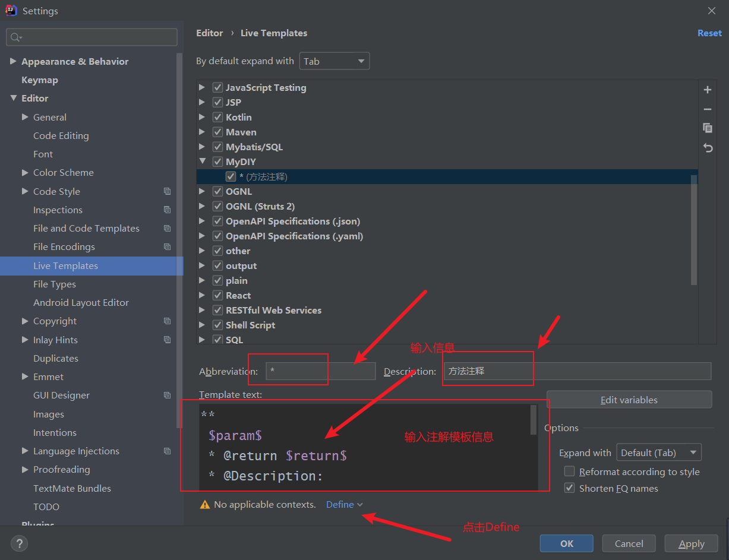The width and height of the screenshot is (729, 560).
Task: Disable the Mybatis/SQL template group
Action: coord(217,147)
